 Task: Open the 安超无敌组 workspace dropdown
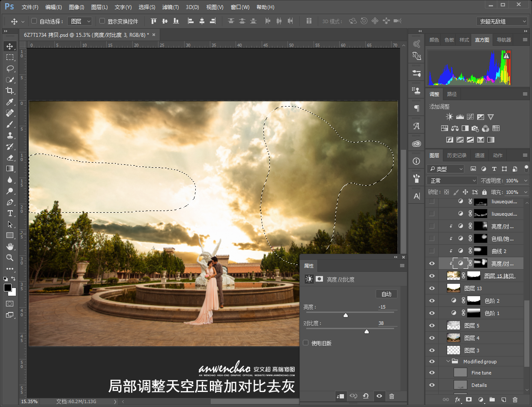[502, 21]
